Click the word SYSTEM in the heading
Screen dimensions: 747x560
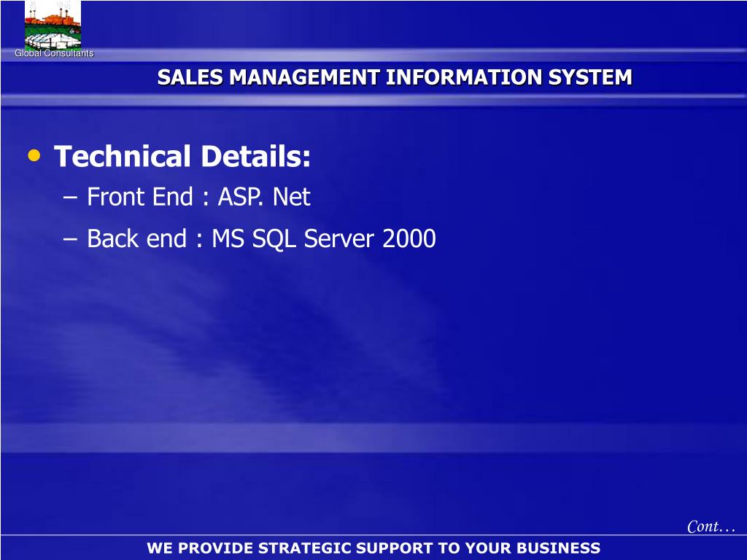(x=590, y=77)
